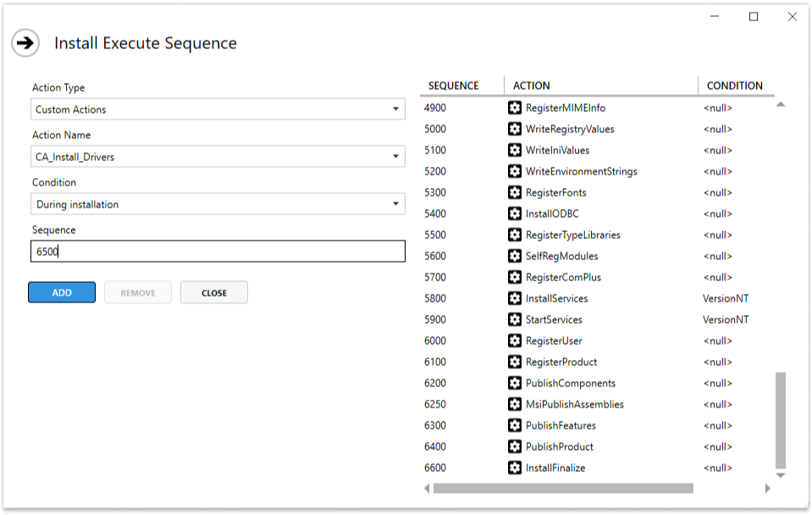This screenshot has width=812, height=515.
Task: Open the Condition dropdown
Action: click(x=218, y=204)
